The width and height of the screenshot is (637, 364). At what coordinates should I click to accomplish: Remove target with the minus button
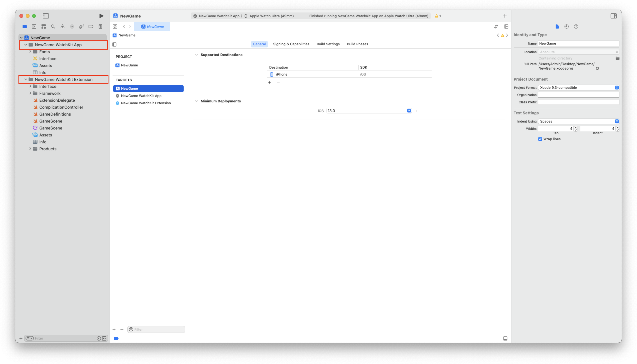(122, 329)
